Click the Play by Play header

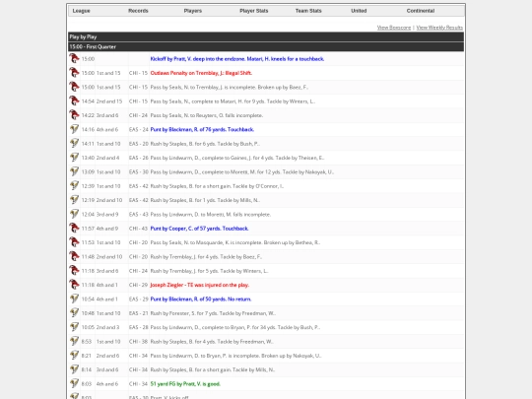(x=266, y=36)
